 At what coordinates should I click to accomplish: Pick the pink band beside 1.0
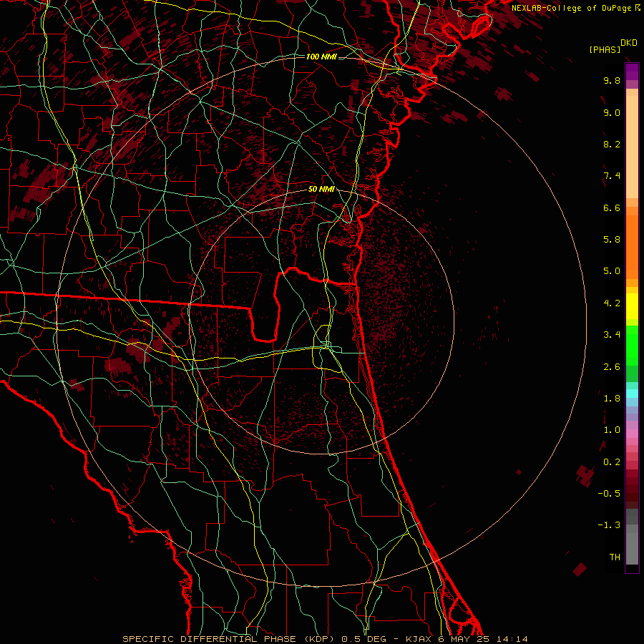click(632, 434)
